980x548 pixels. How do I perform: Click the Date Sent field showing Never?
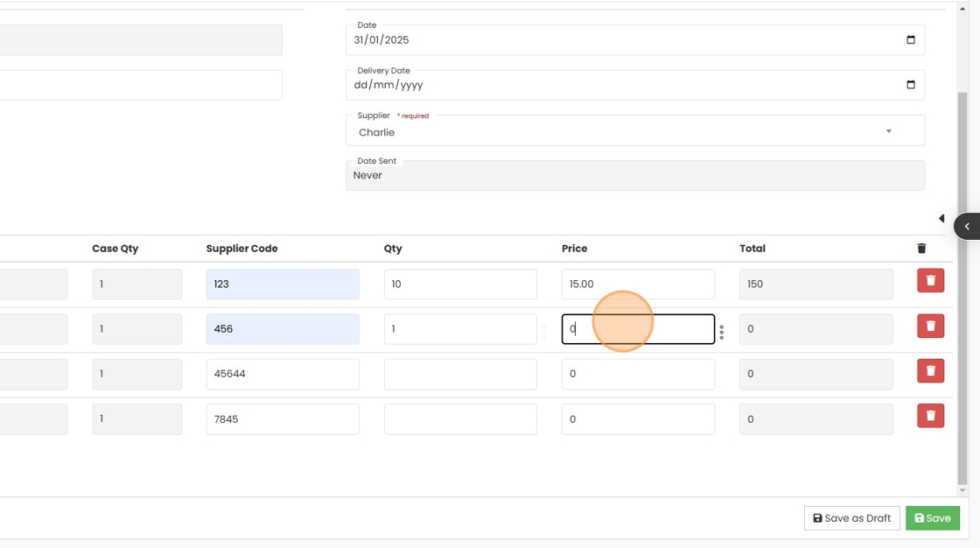coord(634,175)
